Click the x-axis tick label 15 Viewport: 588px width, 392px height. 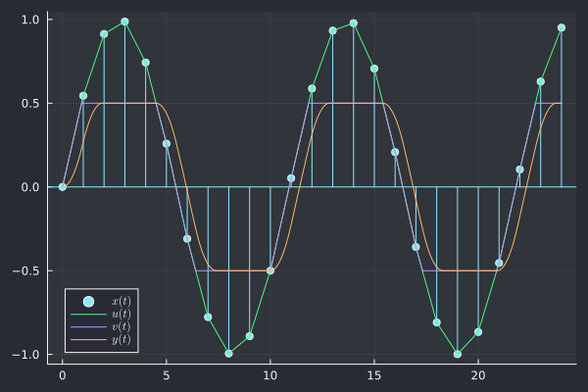pyautogui.click(x=374, y=375)
